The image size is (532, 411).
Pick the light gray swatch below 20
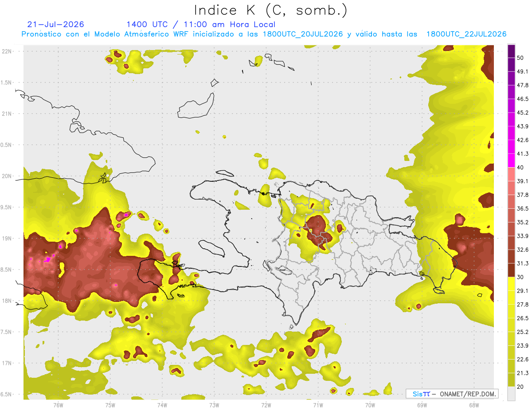[x=511, y=394]
